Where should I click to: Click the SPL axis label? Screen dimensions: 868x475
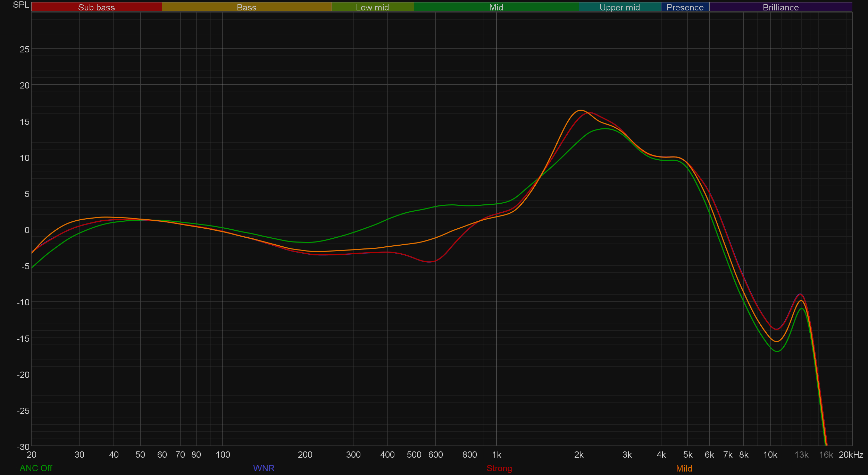(x=21, y=5)
